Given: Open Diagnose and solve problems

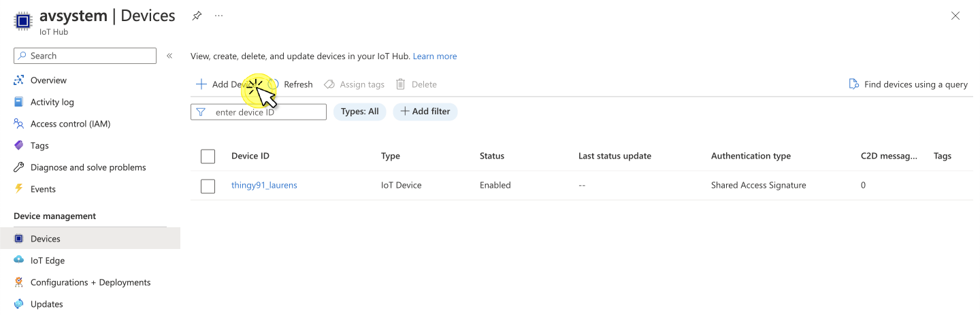Looking at the screenshot, I should 88,167.
